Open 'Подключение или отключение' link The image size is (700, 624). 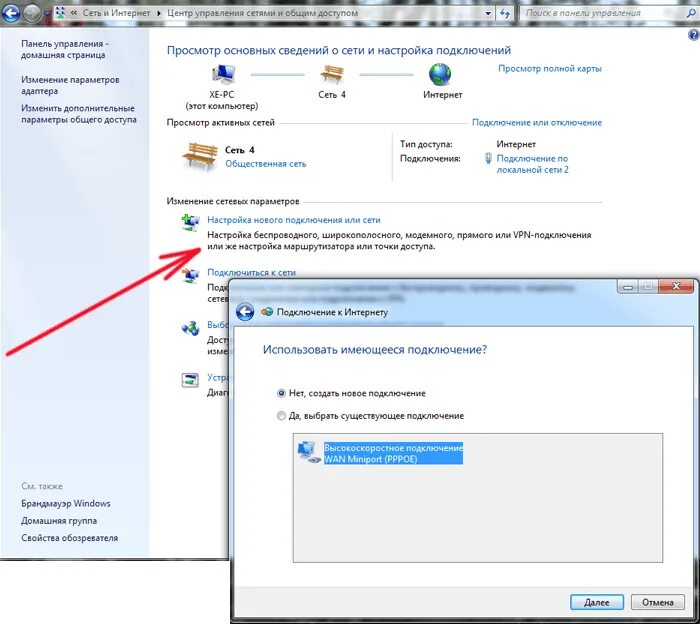point(537,122)
